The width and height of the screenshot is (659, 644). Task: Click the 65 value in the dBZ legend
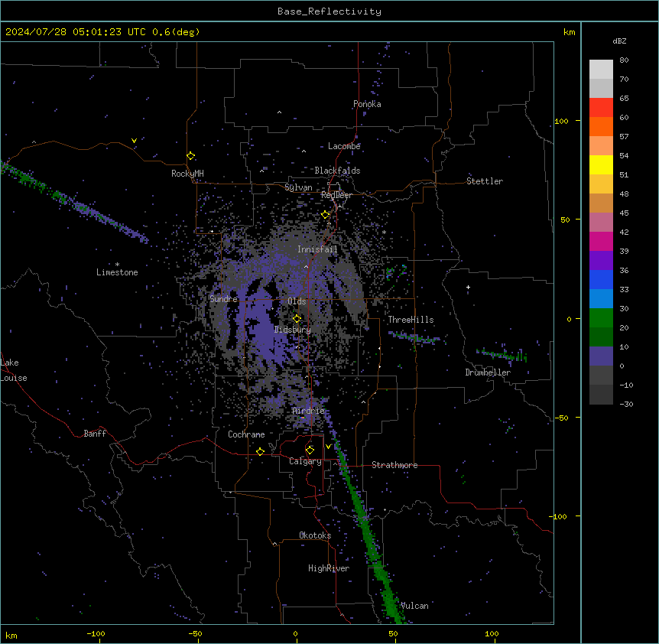(624, 99)
